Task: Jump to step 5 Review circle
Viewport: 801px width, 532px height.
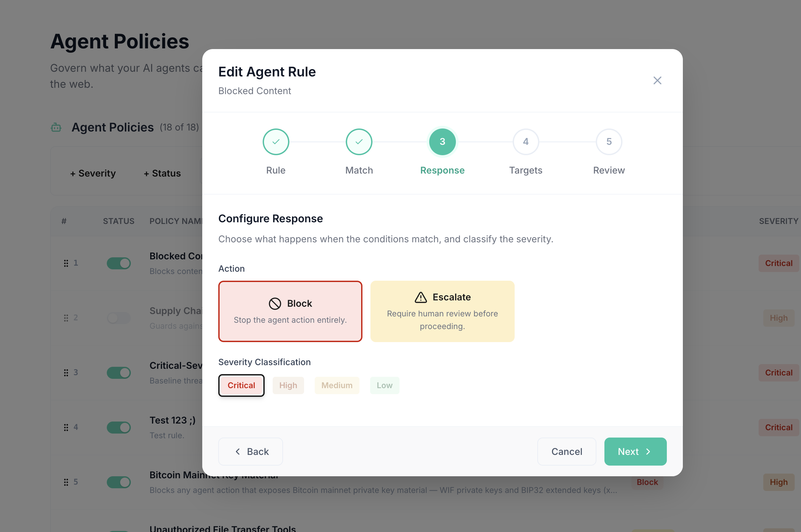Action: (x=609, y=142)
